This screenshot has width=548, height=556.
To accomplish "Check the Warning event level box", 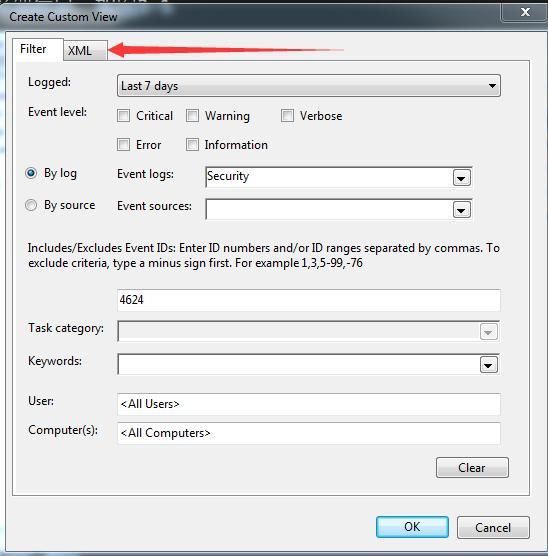I will (x=192, y=116).
